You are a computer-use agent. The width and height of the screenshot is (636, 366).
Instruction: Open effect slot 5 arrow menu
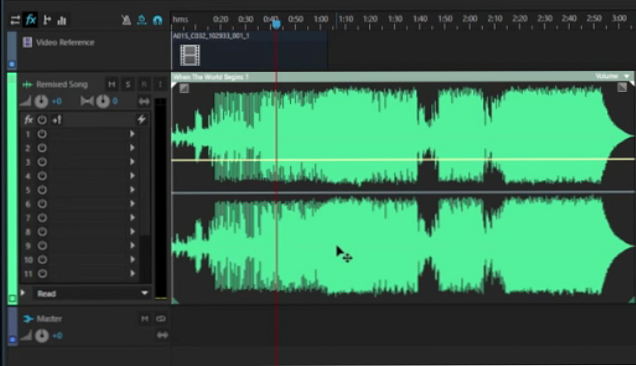pyautogui.click(x=132, y=189)
